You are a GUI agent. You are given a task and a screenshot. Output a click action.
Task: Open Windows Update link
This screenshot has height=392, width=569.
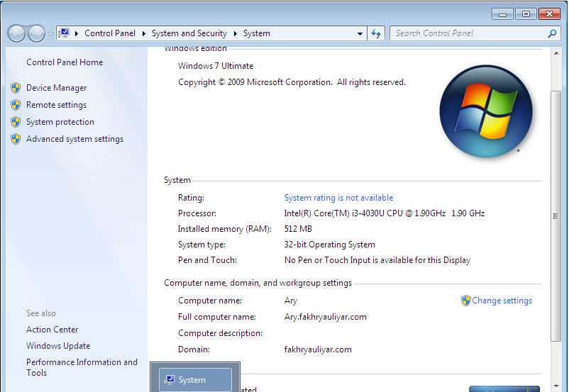pos(58,346)
